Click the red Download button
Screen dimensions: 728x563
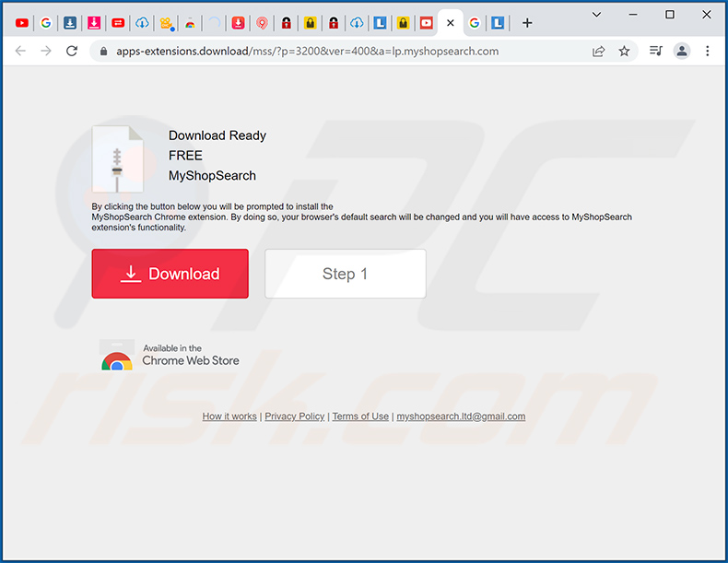170,274
